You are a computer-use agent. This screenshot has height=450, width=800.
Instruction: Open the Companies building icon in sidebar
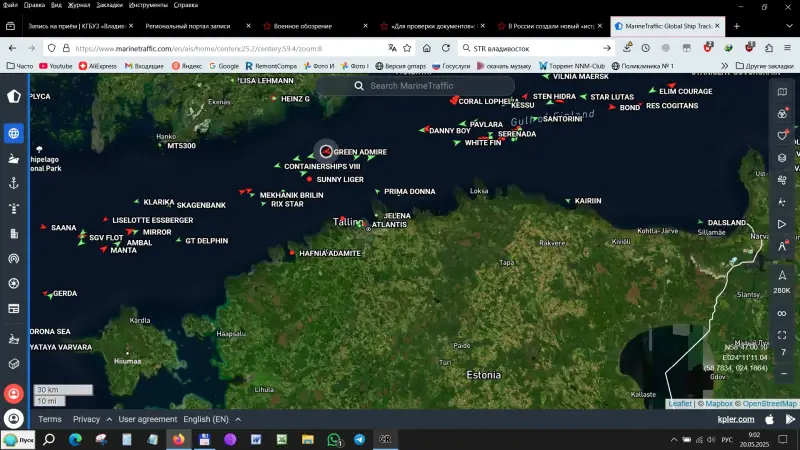click(x=14, y=234)
